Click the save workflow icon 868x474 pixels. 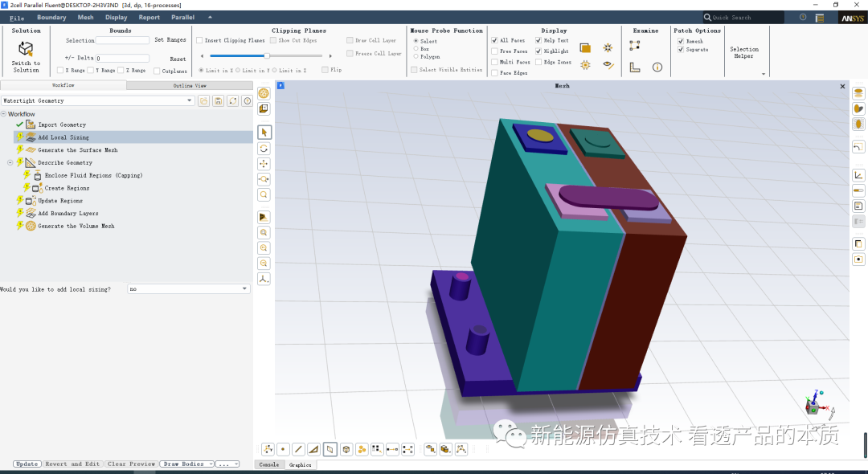pos(218,101)
